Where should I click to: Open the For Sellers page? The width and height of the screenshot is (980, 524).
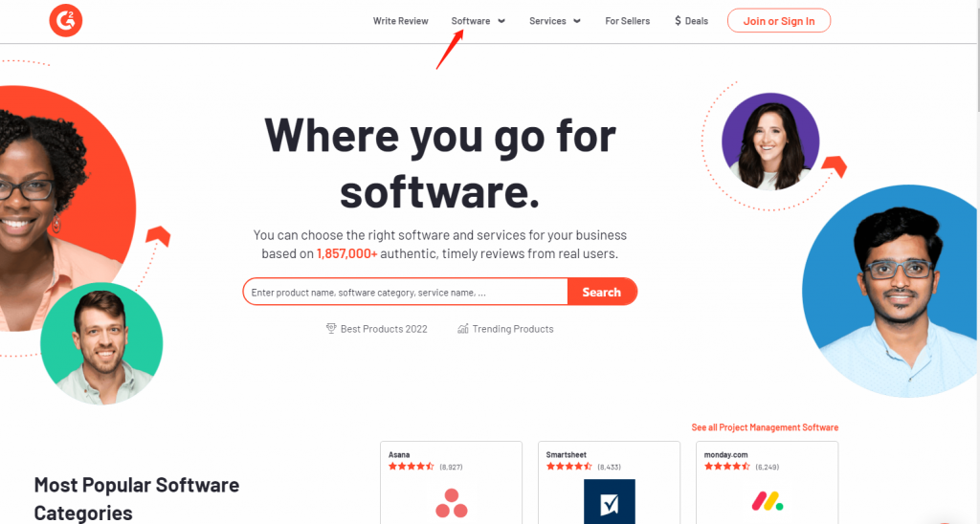pos(628,21)
